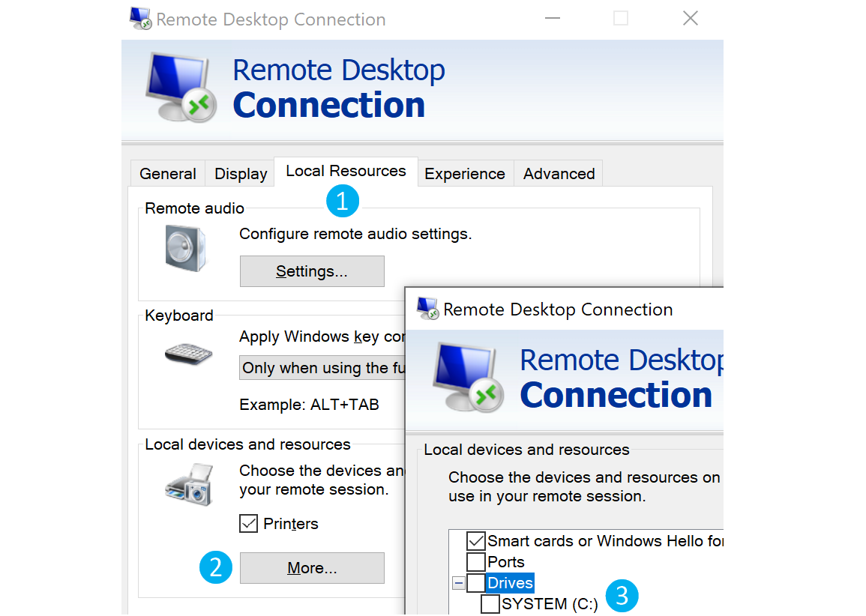Tick the SYSTEM (C:) drive checkbox
Viewport: 866px width, 616px height.
pyautogui.click(x=490, y=604)
